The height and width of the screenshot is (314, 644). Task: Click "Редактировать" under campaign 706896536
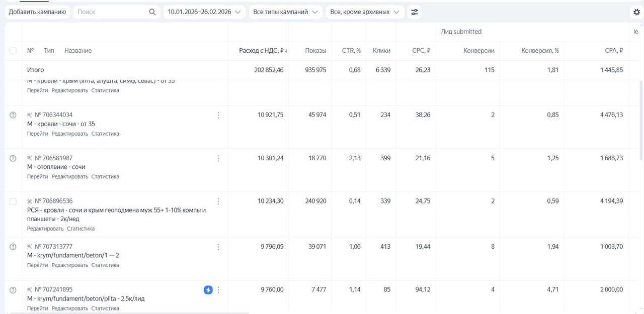pyautogui.click(x=45, y=229)
